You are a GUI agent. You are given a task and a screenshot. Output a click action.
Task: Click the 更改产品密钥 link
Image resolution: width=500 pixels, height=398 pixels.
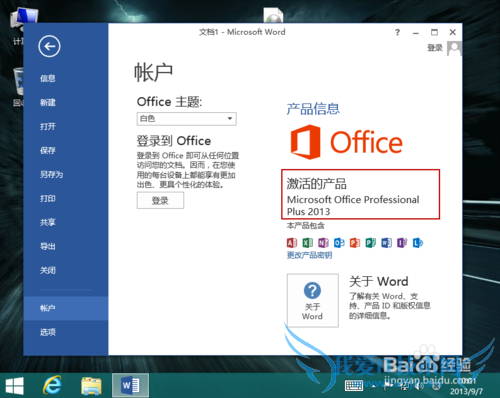309,255
